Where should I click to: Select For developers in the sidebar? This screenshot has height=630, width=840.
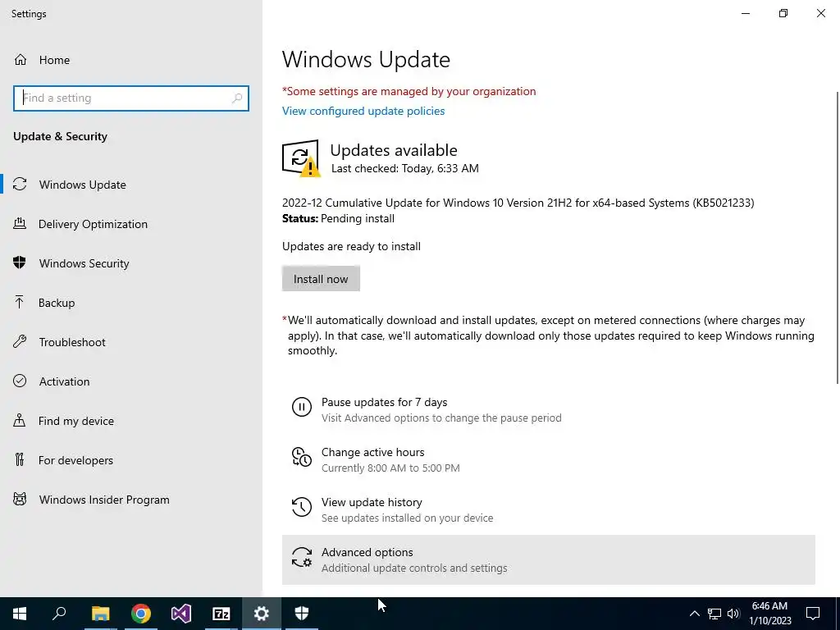click(x=131, y=460)
